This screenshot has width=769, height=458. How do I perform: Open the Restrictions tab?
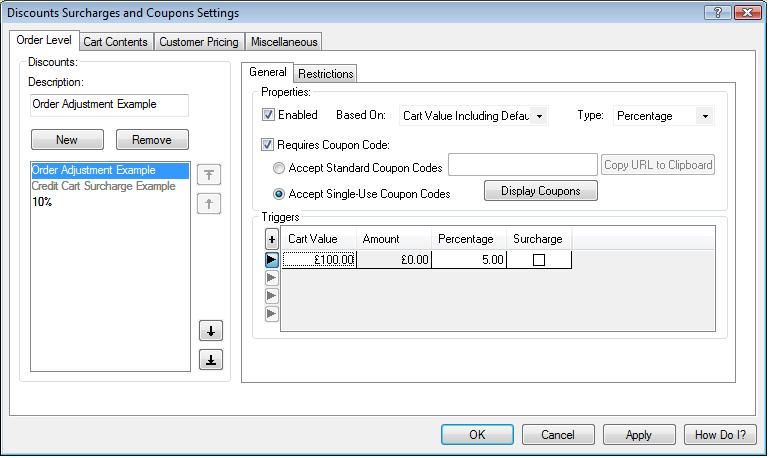coord(325,73)
